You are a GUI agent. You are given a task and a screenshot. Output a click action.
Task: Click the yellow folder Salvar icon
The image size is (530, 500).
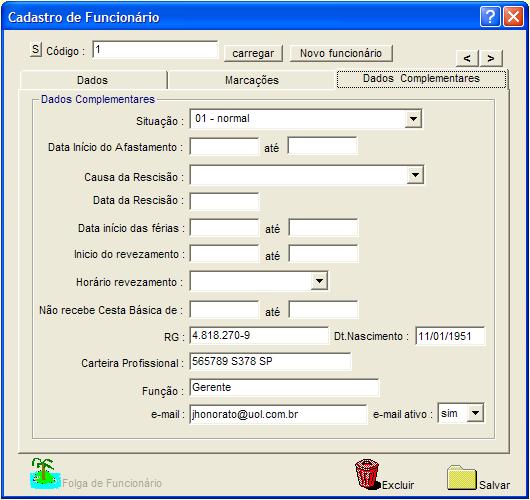point(462,477)
